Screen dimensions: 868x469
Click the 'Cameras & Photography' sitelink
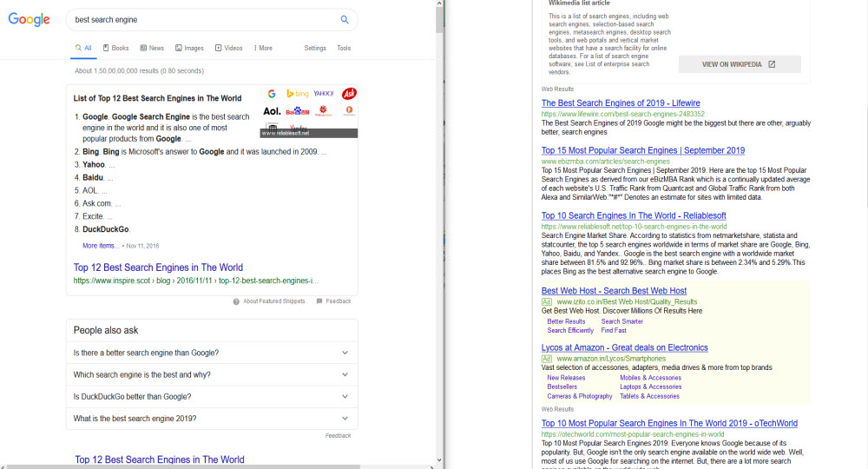pyautogui.click(x=580, y=396)
